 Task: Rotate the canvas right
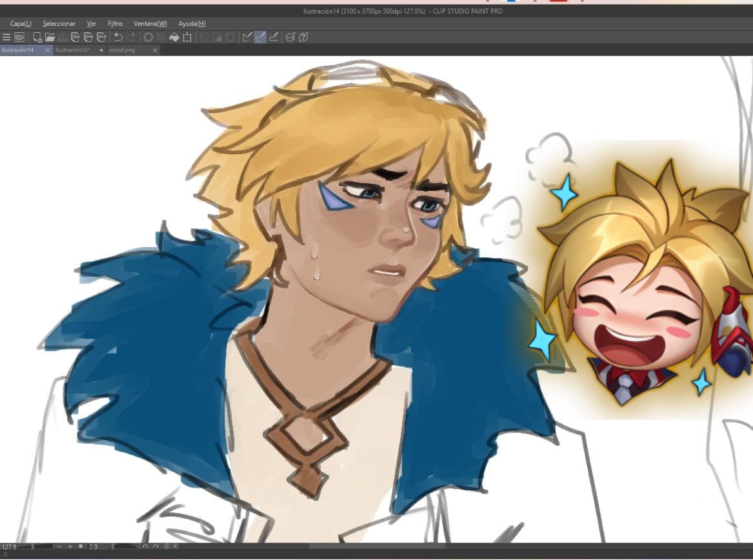coord(156,546)
